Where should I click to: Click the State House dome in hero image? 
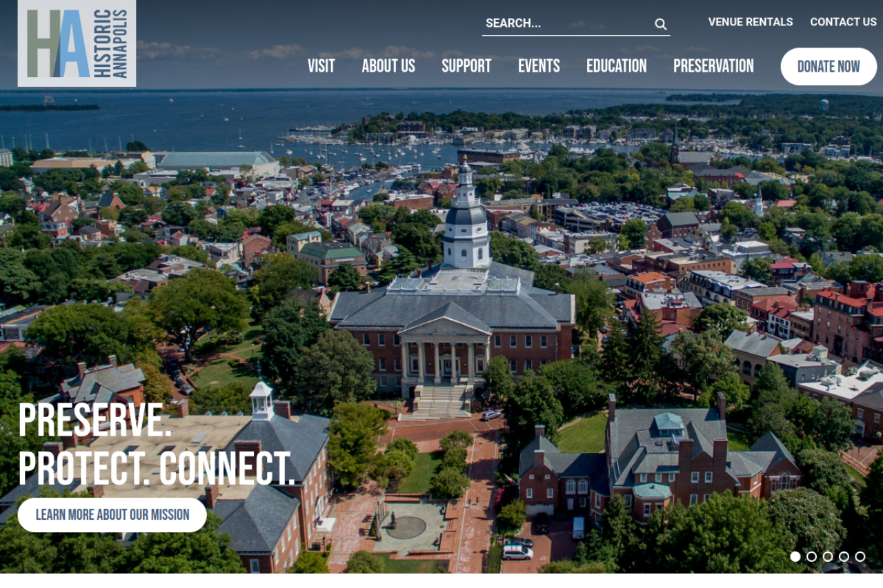tap(466, 217)
